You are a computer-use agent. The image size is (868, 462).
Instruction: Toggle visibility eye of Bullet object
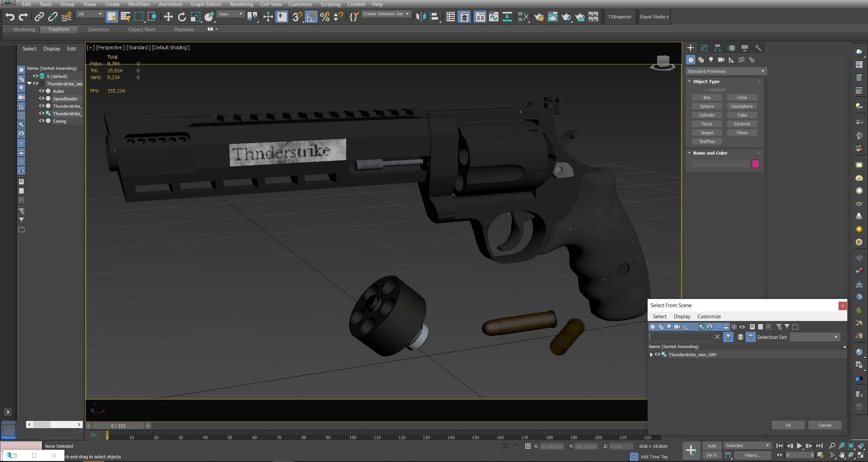(x=42, y=91)
